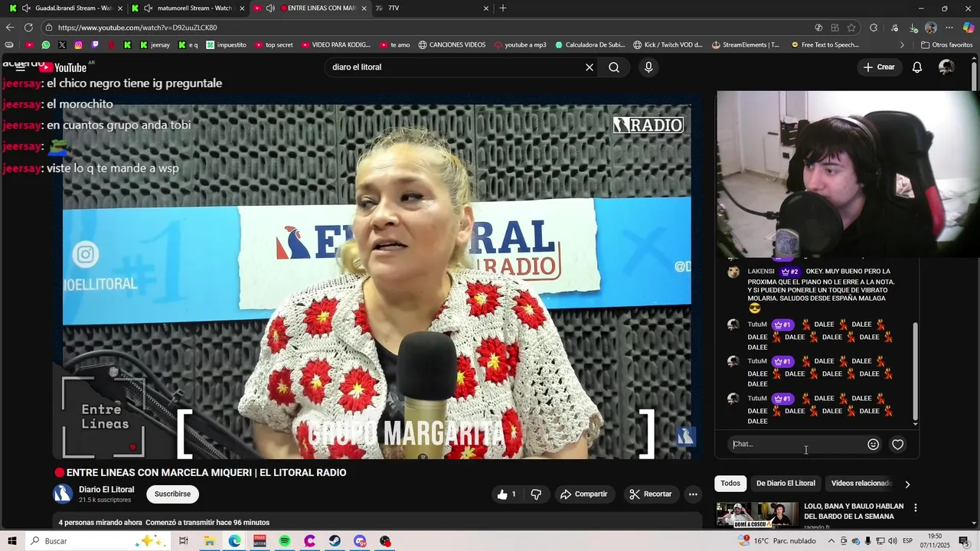Switch to the 7TV browser tab
Image resolution: width=980 pixels, height=551 pixels.
(433, 8)
